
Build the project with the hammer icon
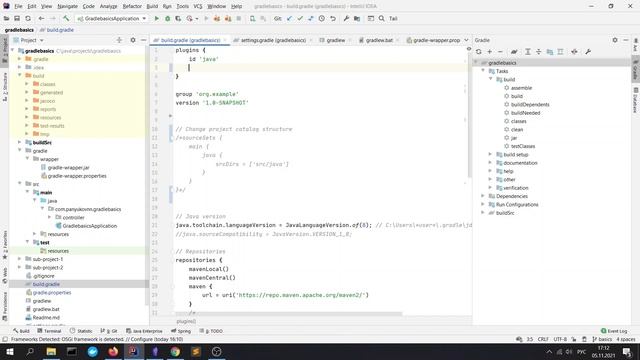click(66, 18)
